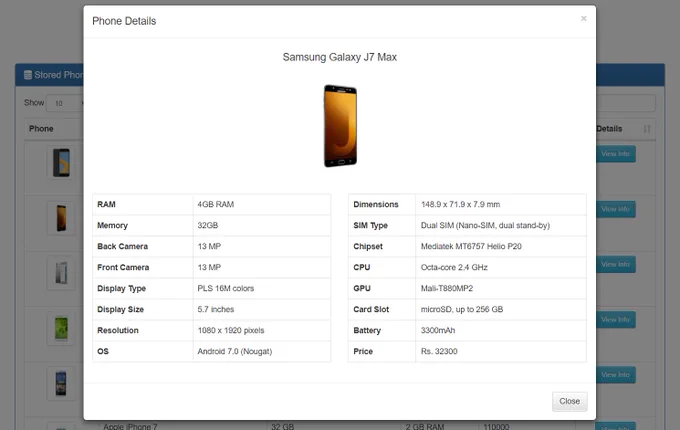The width and height of the screenshot is (680, 430).
Task: Click the Card Slot label
Action: [371, 309]
